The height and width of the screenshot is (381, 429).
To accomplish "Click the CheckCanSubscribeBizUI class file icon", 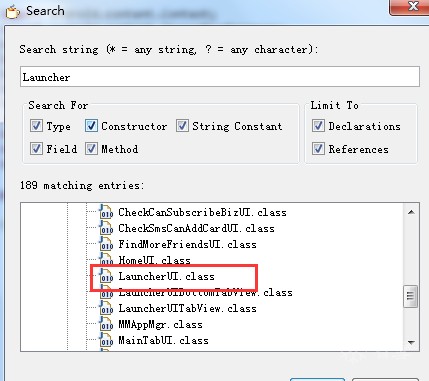I will (x=106, y=212).
